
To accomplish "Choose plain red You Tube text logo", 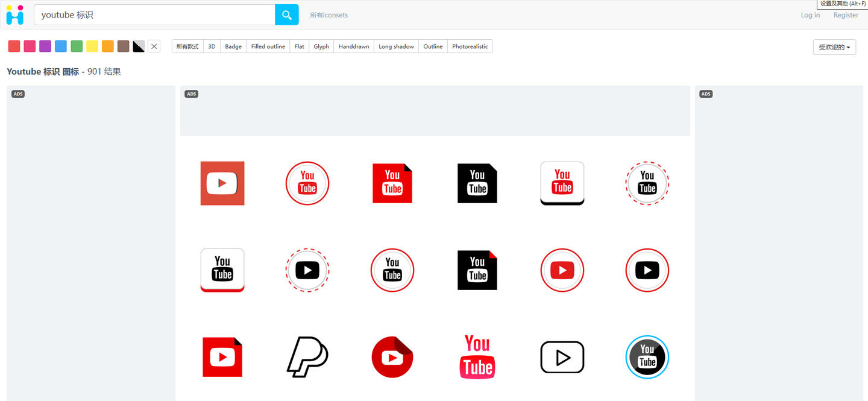I will pyautogui.click(x=477, y=357).
